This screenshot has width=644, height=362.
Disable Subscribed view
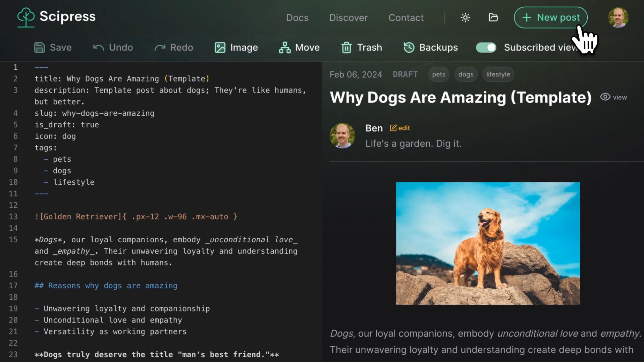(x=486, y=47)
